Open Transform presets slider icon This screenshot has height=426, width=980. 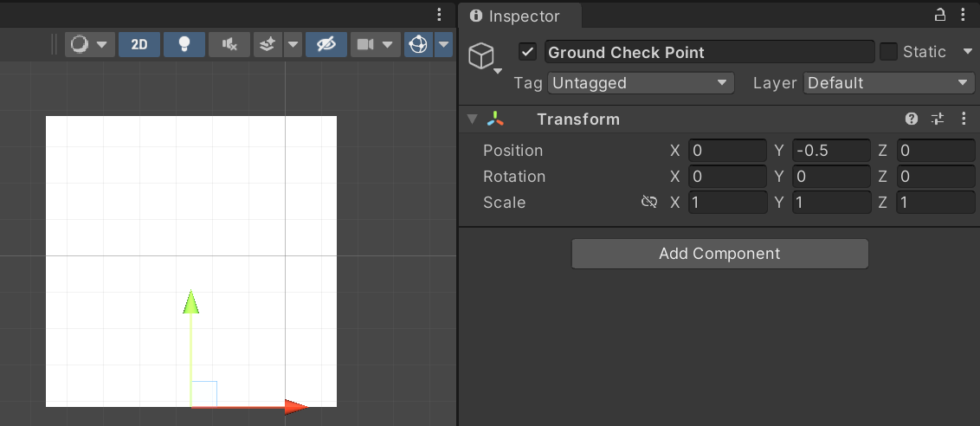click(938, 119)
